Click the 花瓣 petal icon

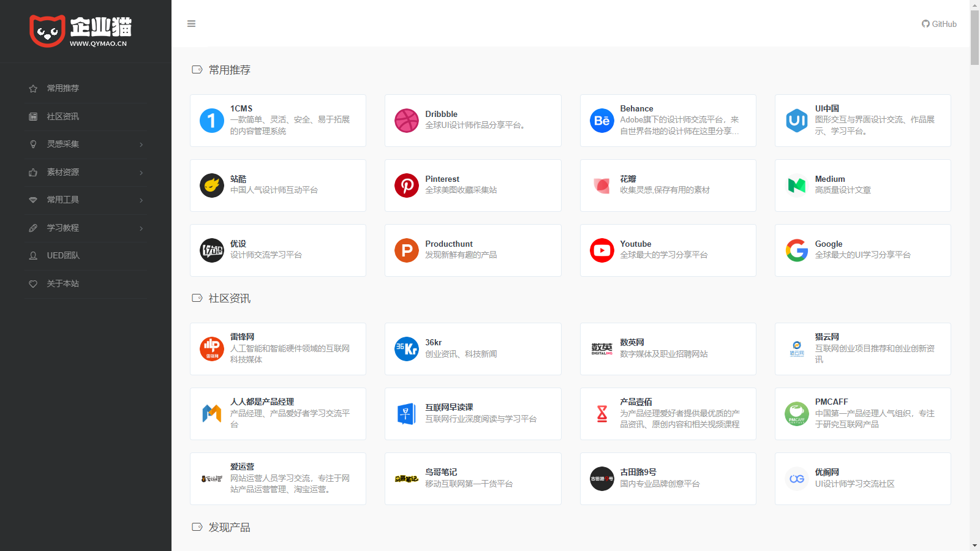(x=602, y=186)
